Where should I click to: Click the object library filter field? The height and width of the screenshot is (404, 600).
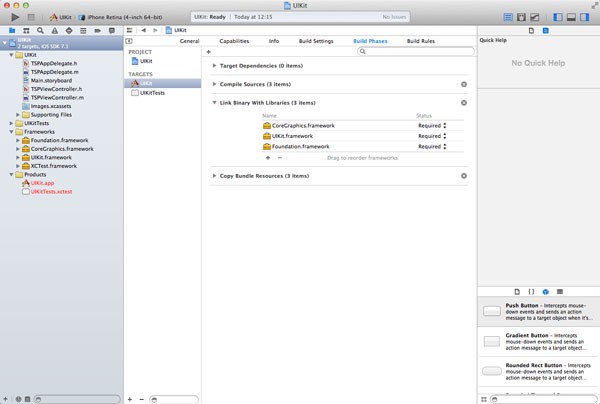point(543,399)
